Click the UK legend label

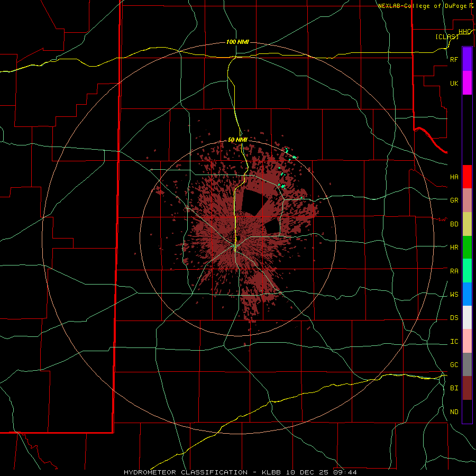click(454, 83)
